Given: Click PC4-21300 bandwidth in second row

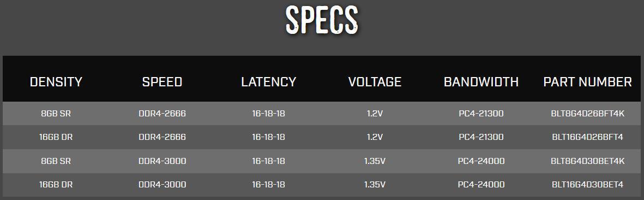Looking at the screenshot, I should coord(481,137).
